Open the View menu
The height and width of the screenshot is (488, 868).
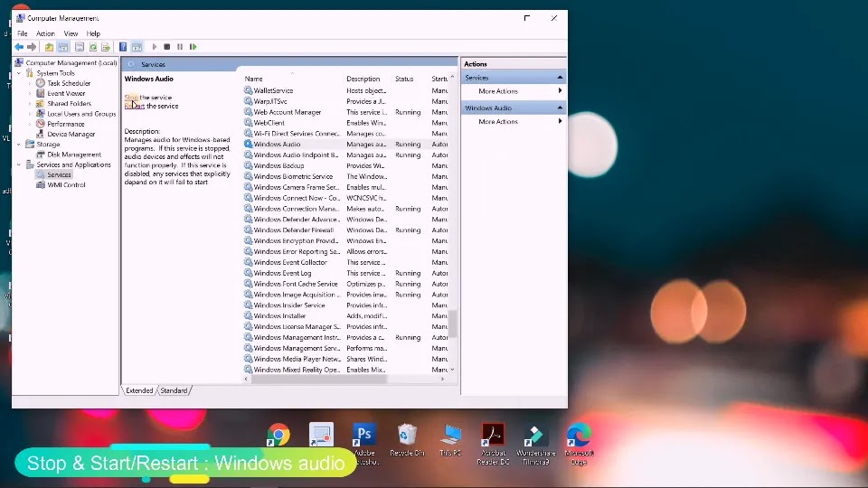point(71,33)
